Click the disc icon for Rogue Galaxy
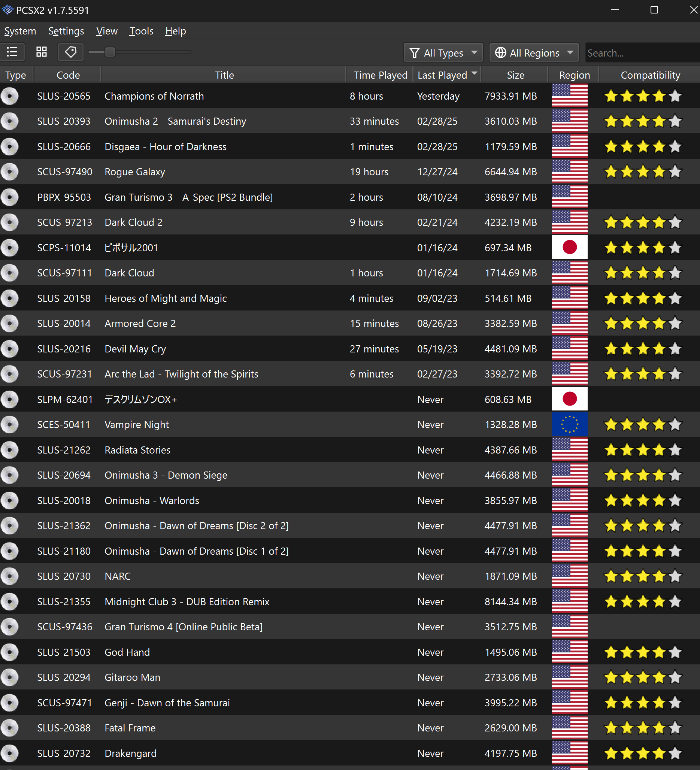The image size is (700, 770). [9, 172]
